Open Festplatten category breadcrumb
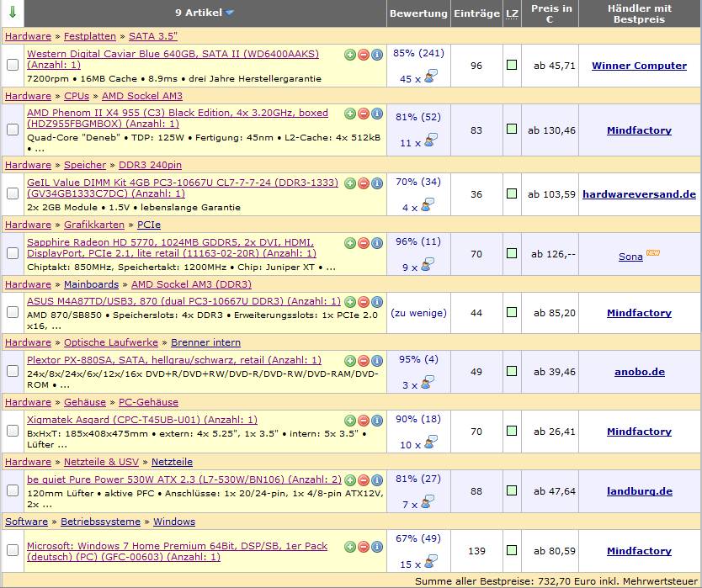The image size is (702, 588). [x=90, y=36]
